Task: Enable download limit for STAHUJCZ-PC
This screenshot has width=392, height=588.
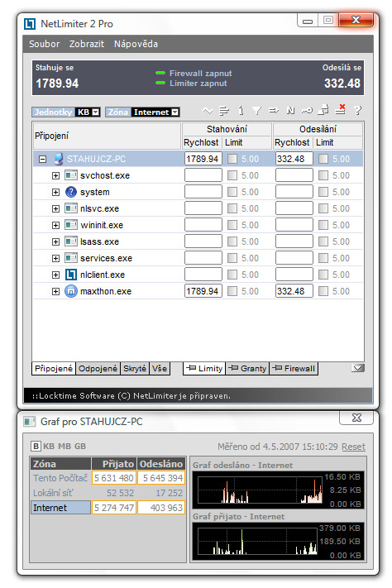Action: point(232,159)
